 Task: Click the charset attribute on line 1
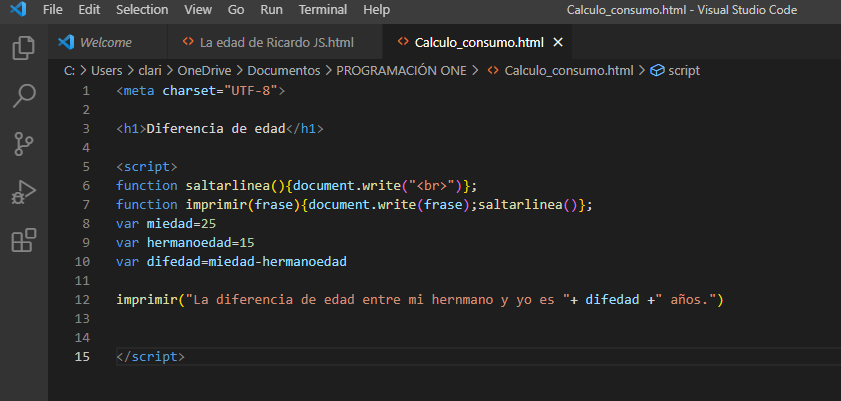pyautogui.click(x=189, y=91)
